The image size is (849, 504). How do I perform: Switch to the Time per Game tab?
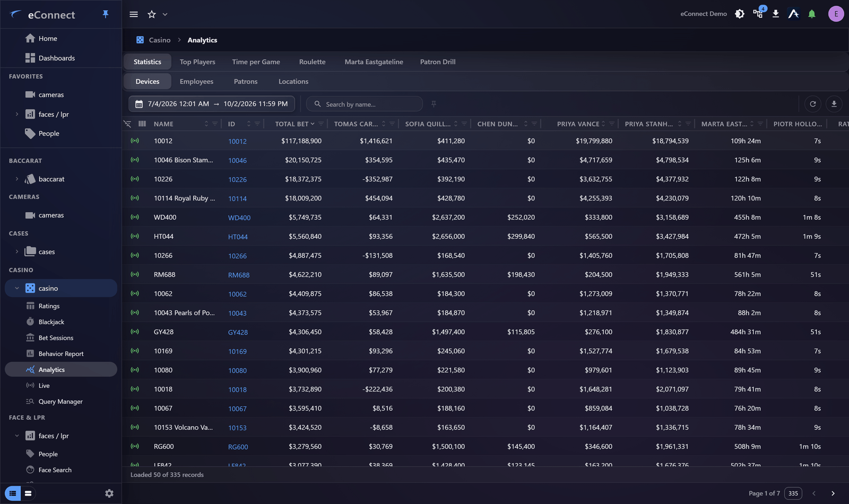(256, 62)
